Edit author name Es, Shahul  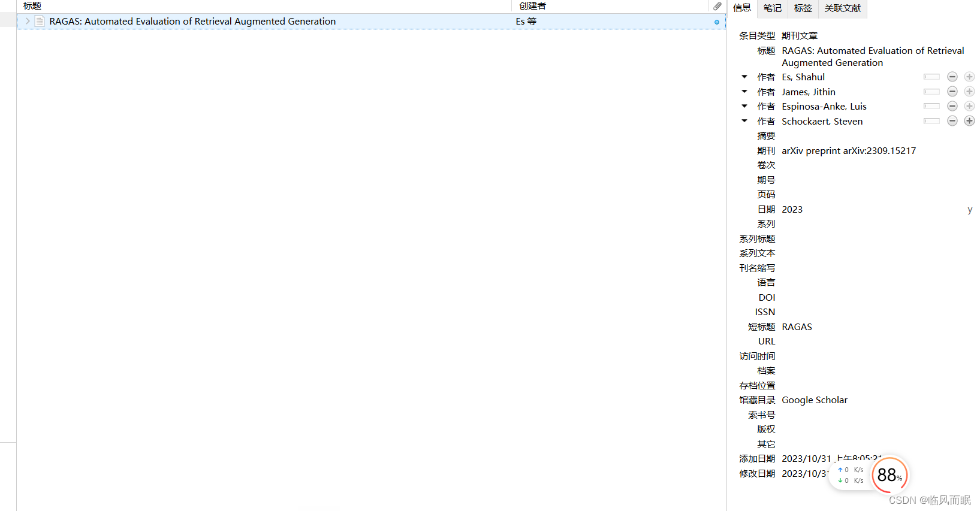tap(803, 77)
